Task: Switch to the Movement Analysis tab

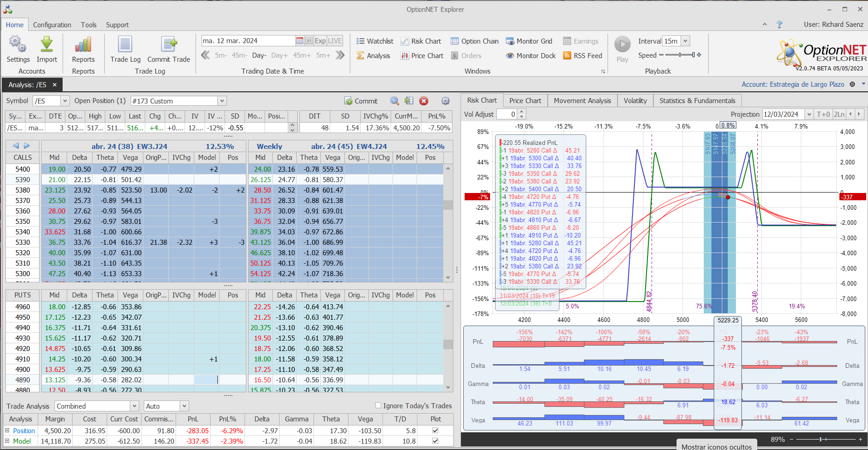Action: pos(582,101)
